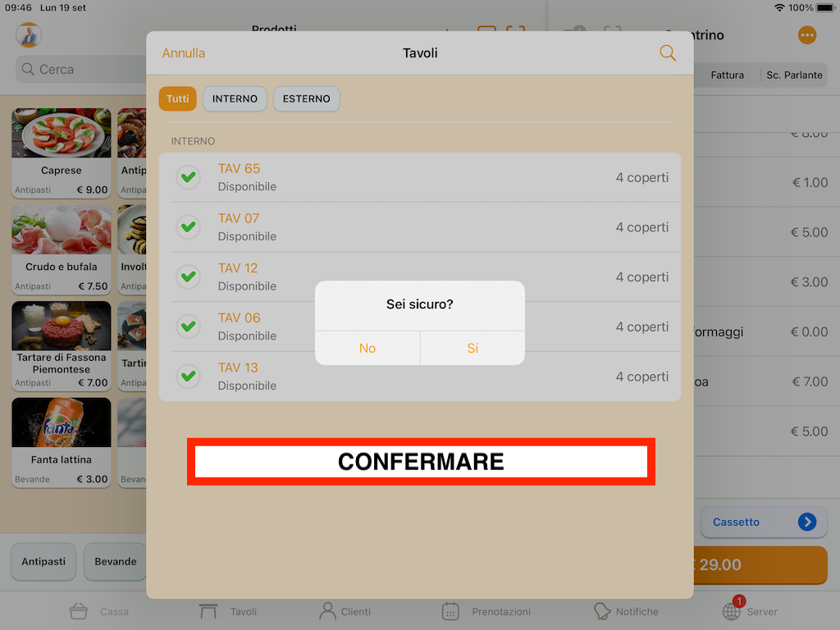This screenshot has height=630, width=840.
Task: Select the Caprese product thumbnail
Action: pyautogui.click(x=62, y=133)
